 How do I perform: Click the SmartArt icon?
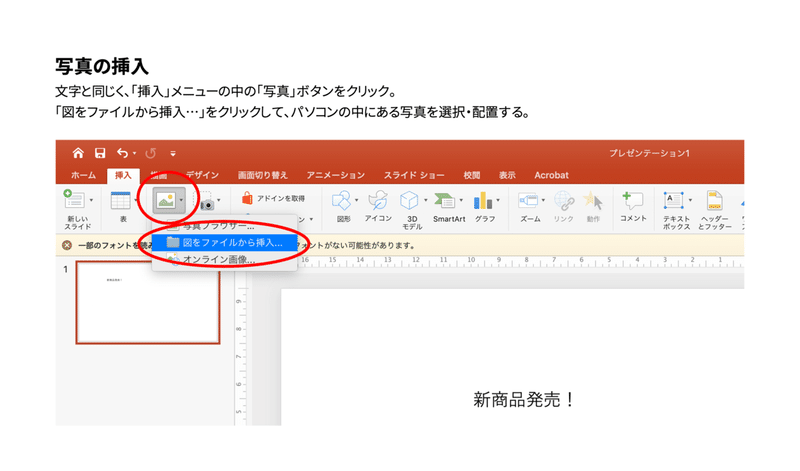pos(445,200)
